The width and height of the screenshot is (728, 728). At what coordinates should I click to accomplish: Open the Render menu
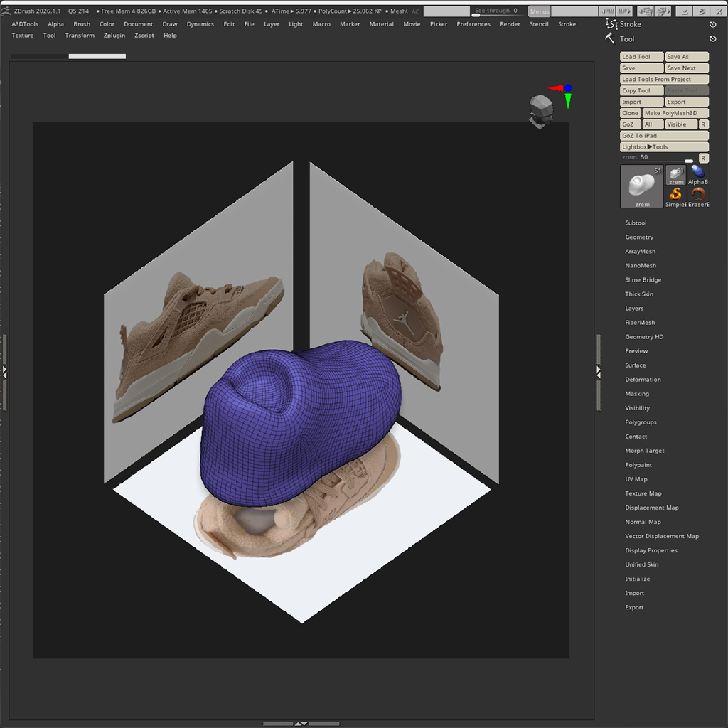[x=510, y=24]
